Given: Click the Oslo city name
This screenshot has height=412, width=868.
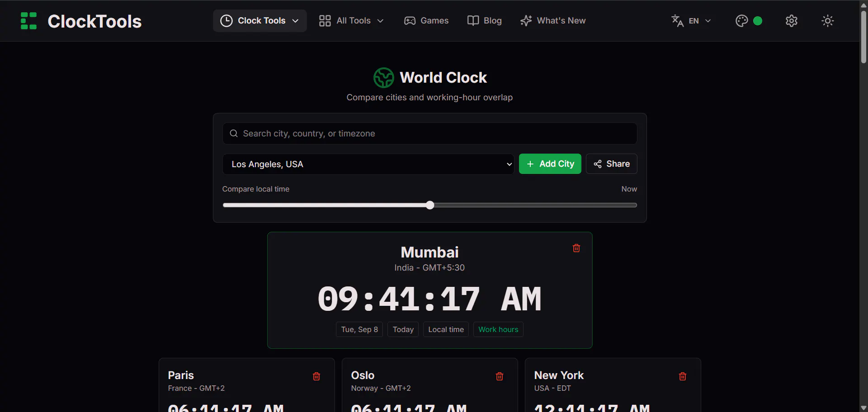Looking at the screenshot, I should [x=363, y=375].
